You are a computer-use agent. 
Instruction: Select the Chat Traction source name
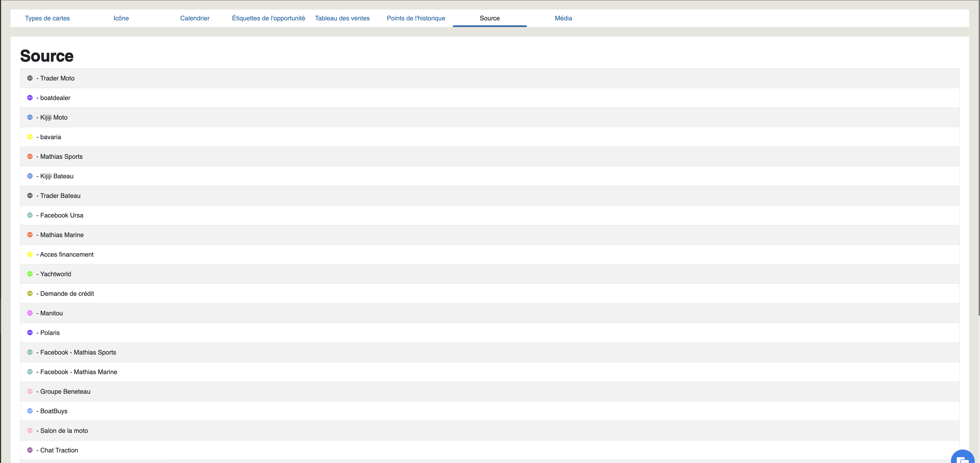click(59, 450)
